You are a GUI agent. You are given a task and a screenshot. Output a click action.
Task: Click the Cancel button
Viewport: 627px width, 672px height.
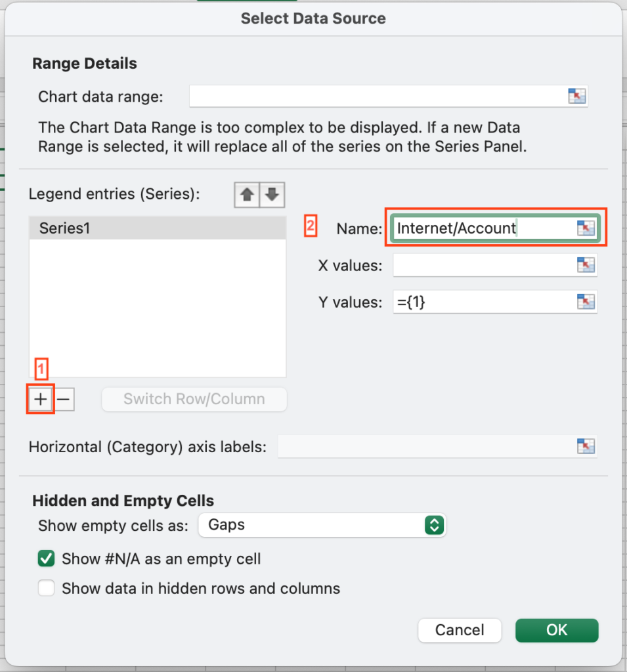click(460, 630)
